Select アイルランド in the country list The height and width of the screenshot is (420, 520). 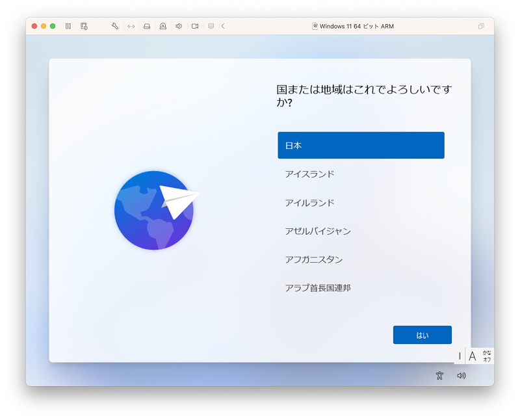pos(361,203)
